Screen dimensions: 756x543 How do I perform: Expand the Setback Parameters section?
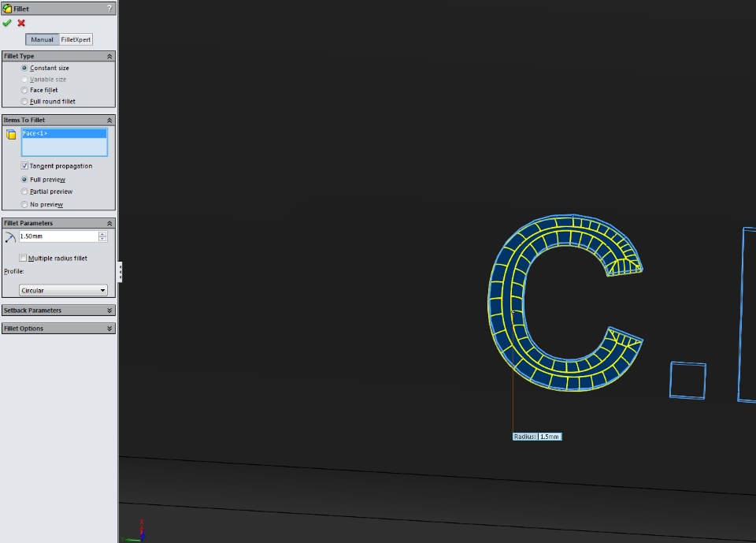pos(109,311)
